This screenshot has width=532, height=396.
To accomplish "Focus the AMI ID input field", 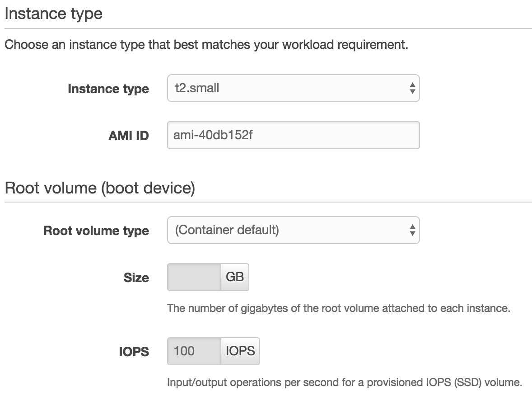I will [294, 135].
